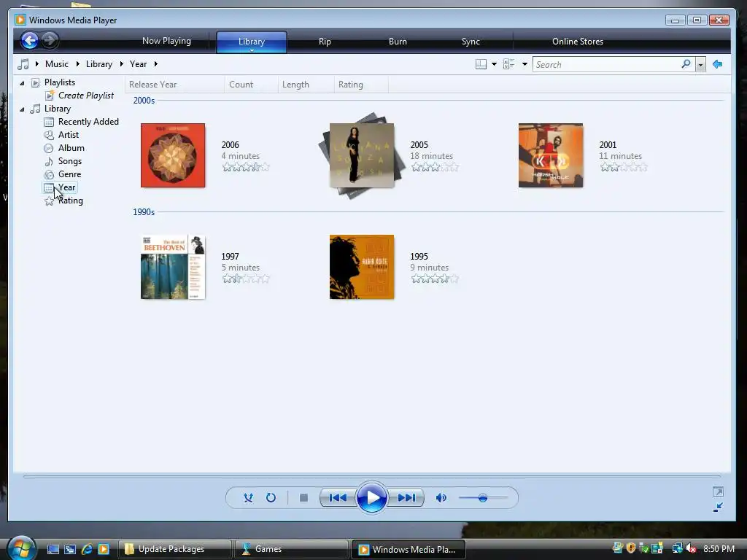Open the Layout Options dropdown arrow
The image size is (747, 560).
pos(494,64)
